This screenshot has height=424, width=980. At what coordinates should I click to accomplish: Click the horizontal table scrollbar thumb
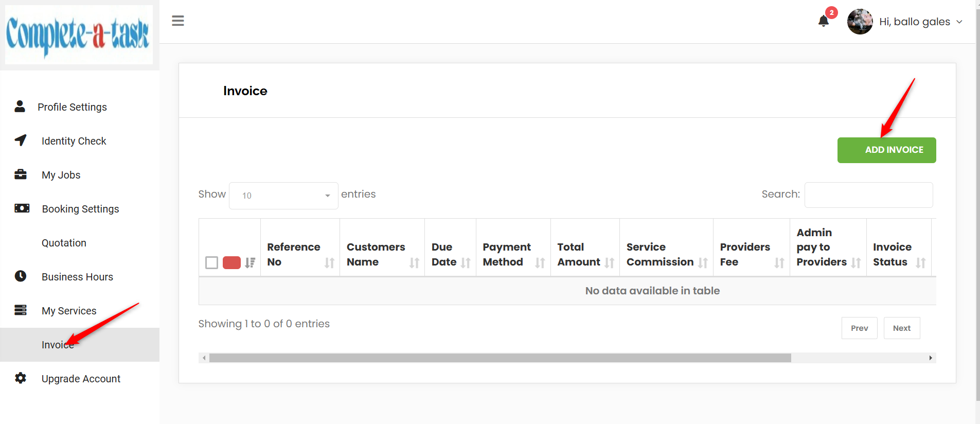tap(500, 358)
